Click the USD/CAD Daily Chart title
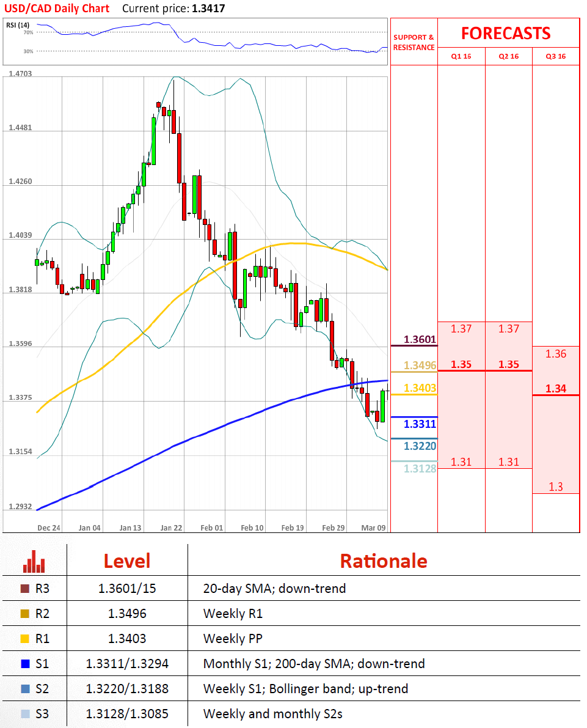The width and height of the screenshot is (587, 728). click(57, 9)
